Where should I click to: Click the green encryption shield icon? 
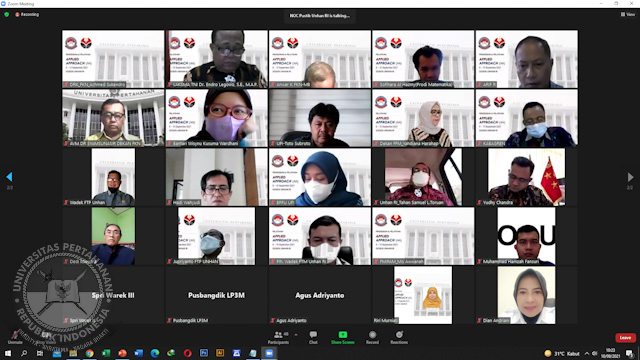pos(7,14)
